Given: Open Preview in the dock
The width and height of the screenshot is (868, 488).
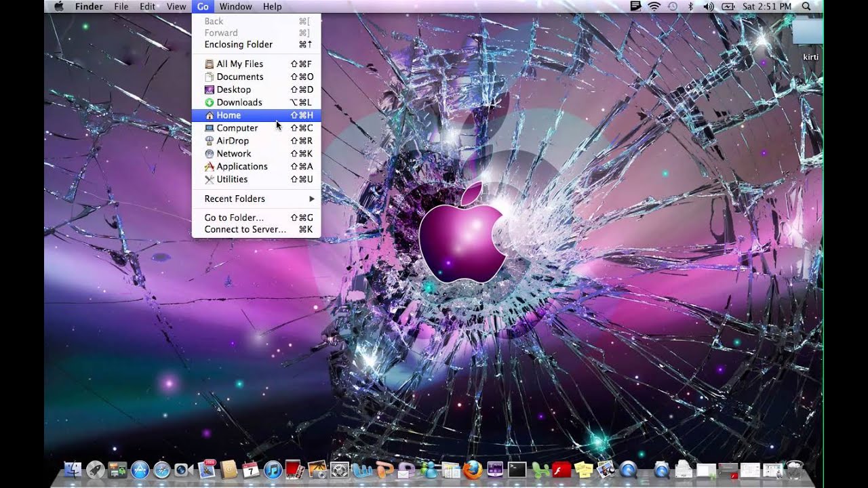Looking at the screenshot, I should point(605,470).
